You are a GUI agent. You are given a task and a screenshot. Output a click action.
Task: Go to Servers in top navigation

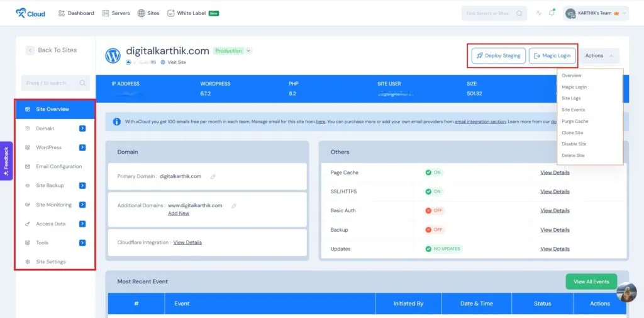coord(116,13)
